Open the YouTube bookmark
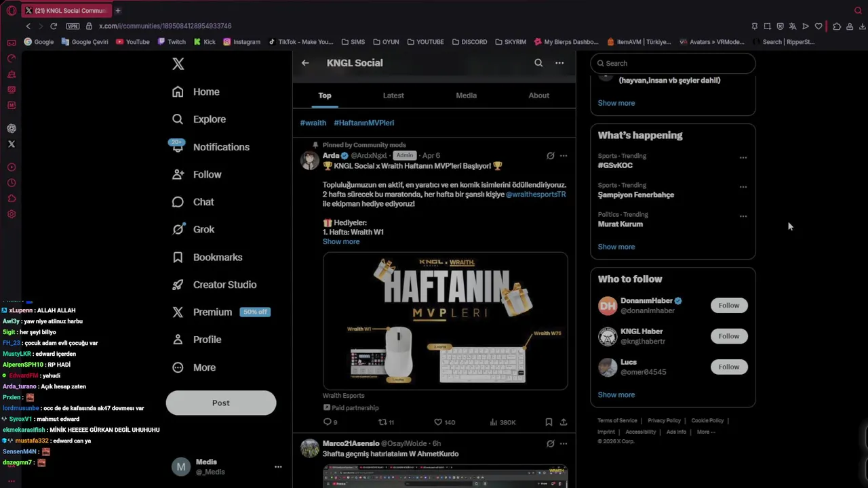868x488 pixels. [132, 42]
